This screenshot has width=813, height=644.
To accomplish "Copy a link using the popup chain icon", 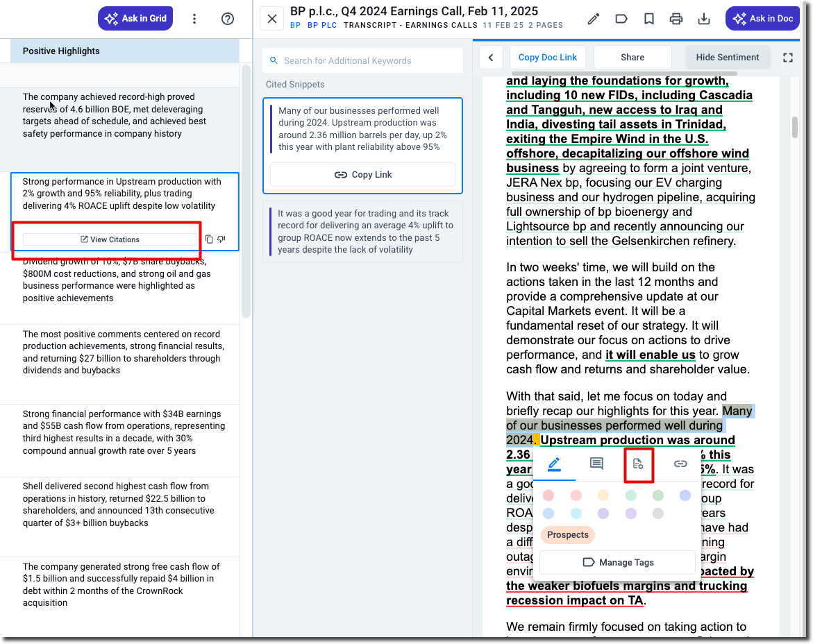I will tap(680, 464).
